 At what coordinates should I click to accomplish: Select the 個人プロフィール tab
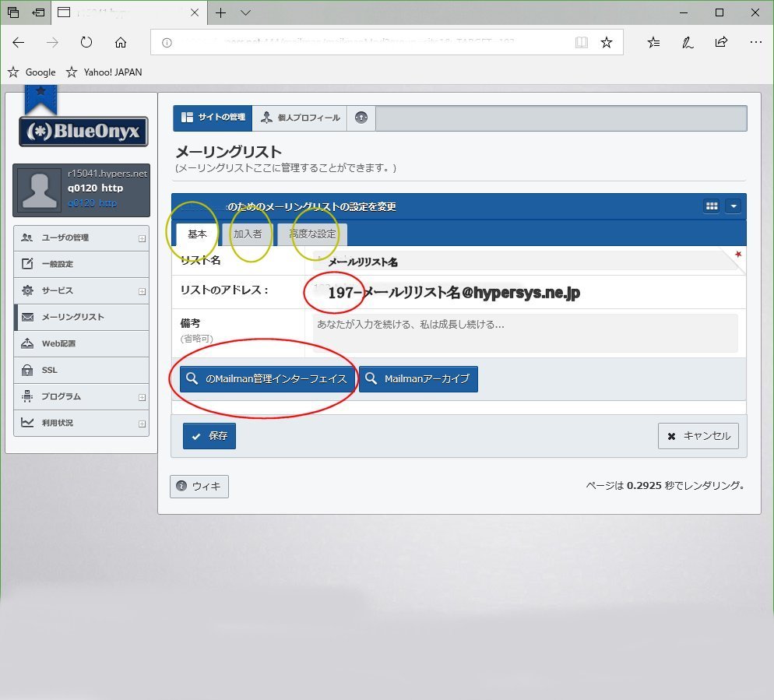303,118
